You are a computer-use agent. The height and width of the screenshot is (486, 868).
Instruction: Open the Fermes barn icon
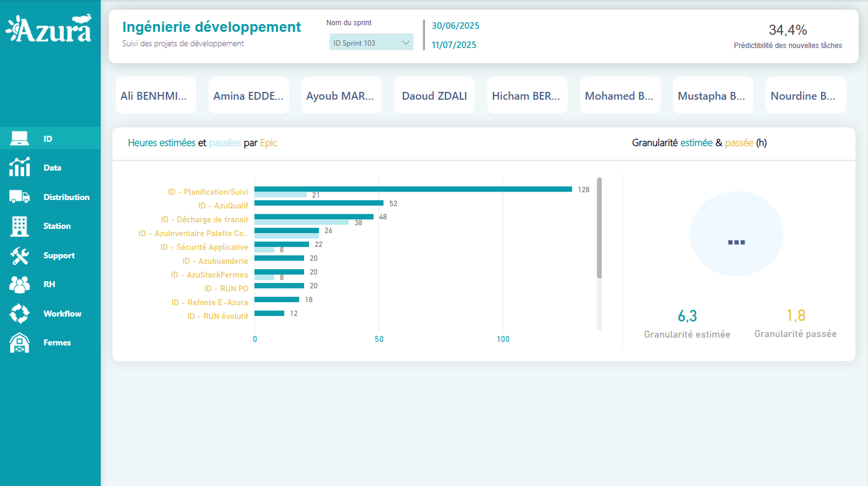19,342
